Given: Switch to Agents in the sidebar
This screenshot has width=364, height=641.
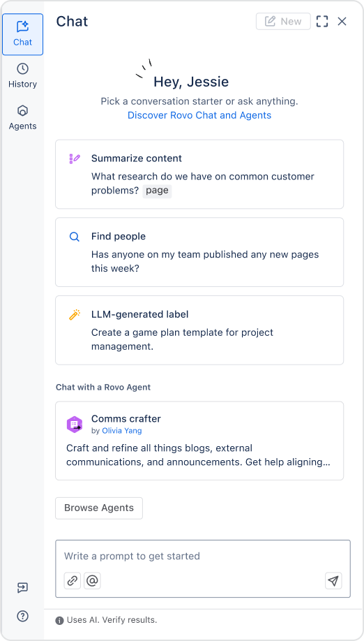Looking at the screenshot, I should [x=22, y=118].
